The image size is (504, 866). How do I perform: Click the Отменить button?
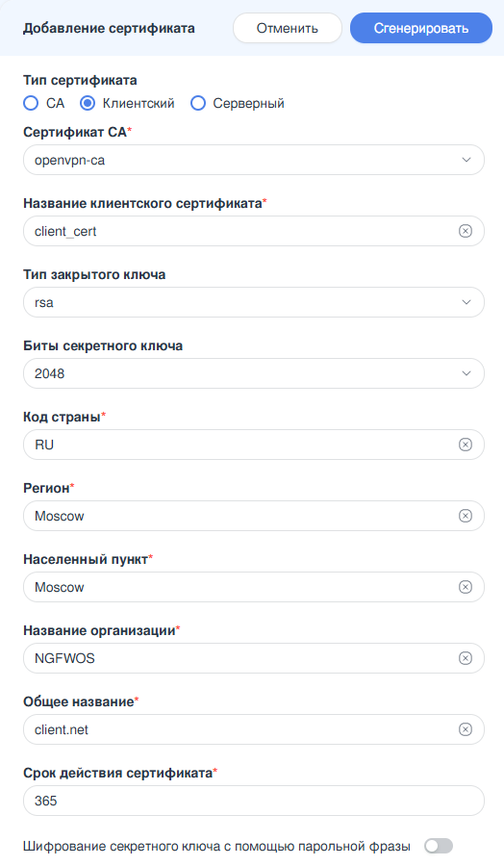288,28
